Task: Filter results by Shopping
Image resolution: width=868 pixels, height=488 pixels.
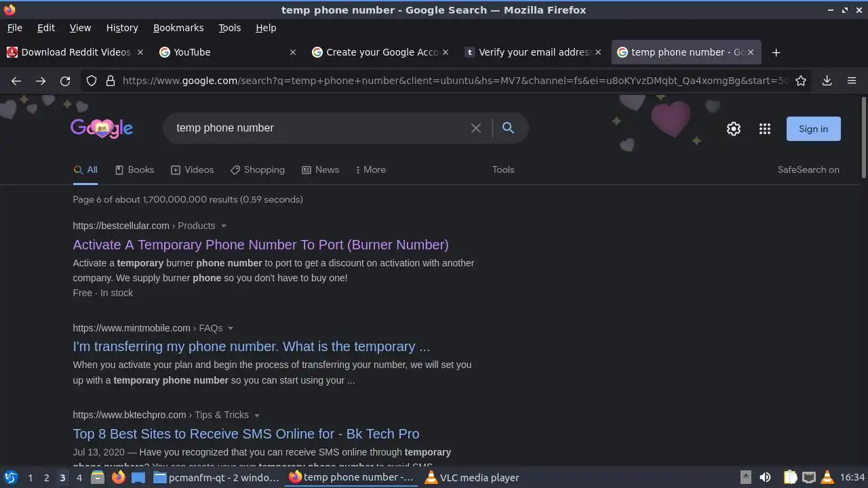Action: (x=258, y=169)
